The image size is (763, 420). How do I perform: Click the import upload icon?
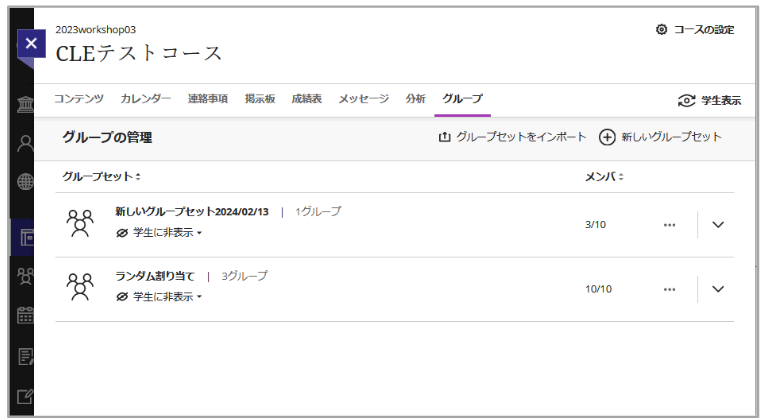pyautogui.click(x=444, y=137)
